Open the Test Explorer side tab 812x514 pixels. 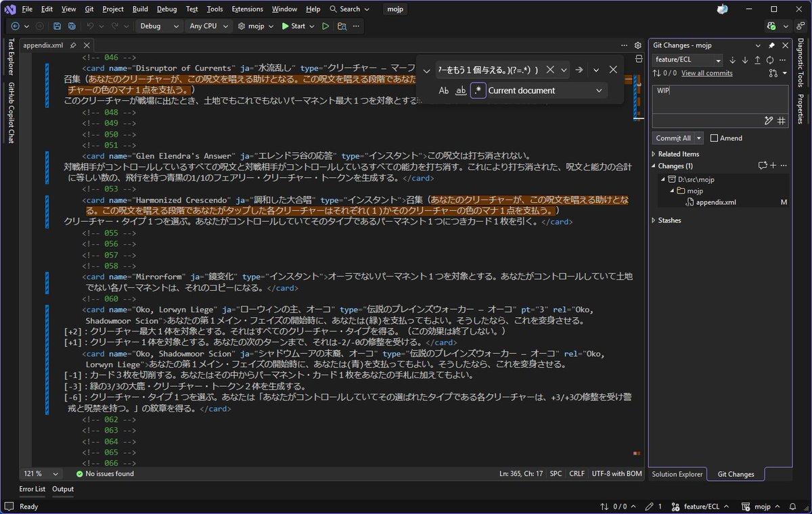tap(11, 57)
